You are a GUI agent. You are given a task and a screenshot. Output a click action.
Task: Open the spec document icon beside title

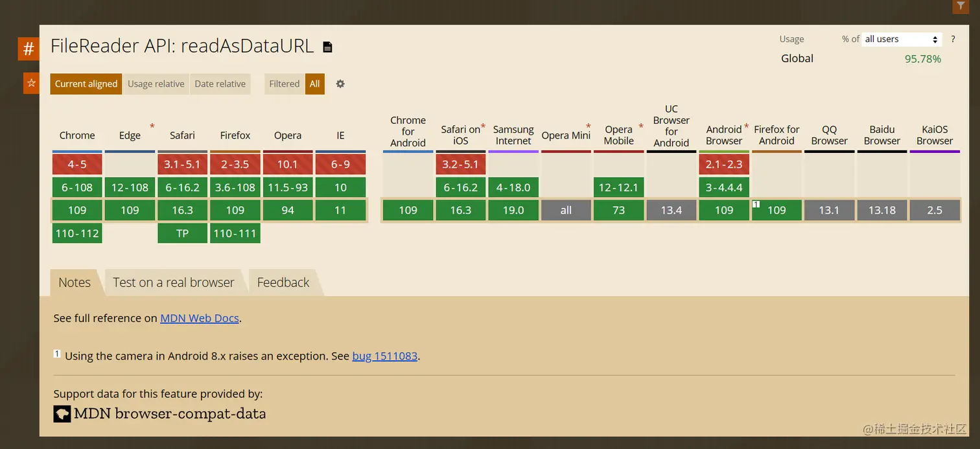[327, 47]
